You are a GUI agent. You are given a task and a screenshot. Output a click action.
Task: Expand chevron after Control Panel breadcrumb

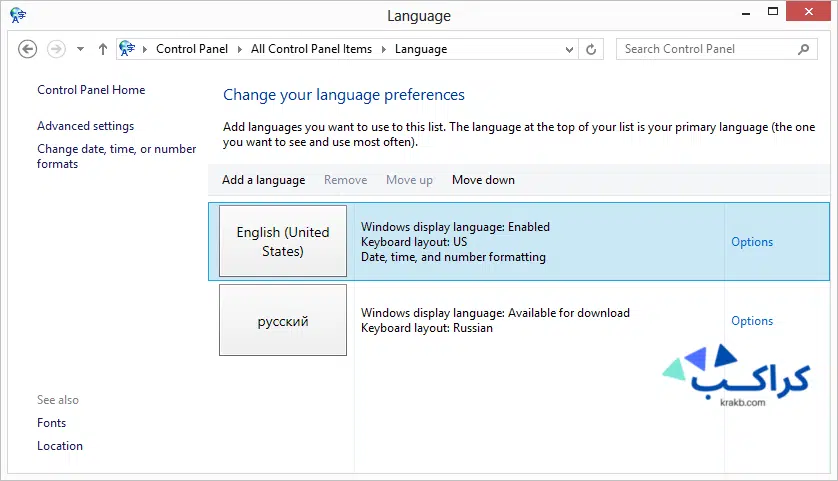point(239,49)
